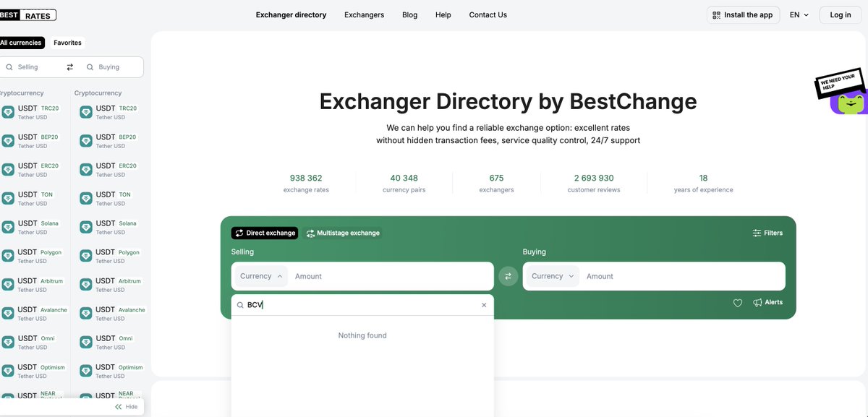Click the 938 362 exchange rates stat
This screenshot has width=868, height=417.
point(306,184)
